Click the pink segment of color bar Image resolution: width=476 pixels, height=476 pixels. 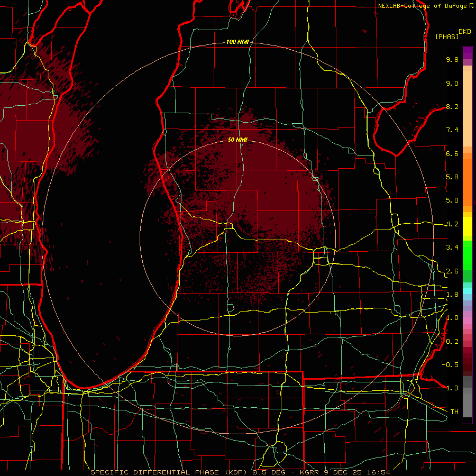pos(467,321)
